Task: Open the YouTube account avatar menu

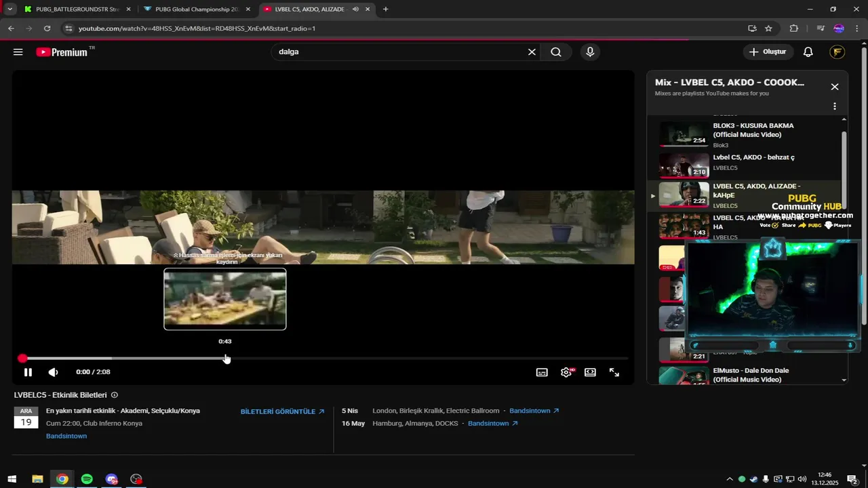Action: (837, 52)
